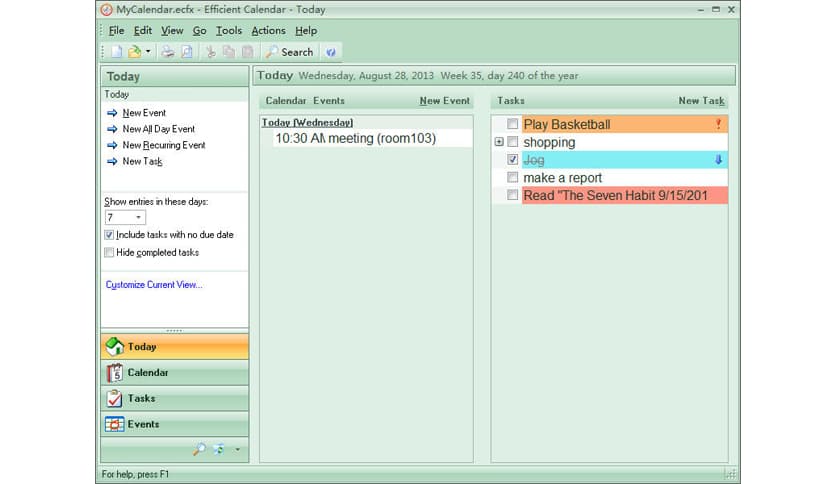Click the blue Help question-mark icon
This screenshot has width=836, height=484.
[331, 52]
